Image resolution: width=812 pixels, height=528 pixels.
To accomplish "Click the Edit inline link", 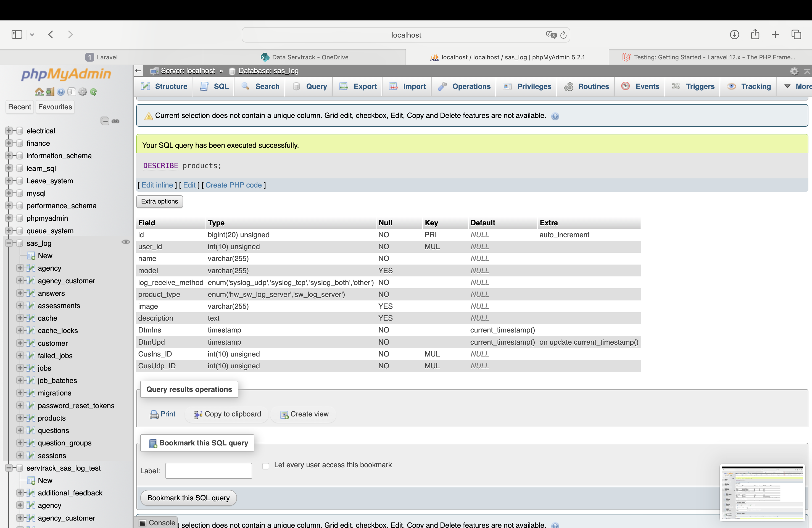I will pyautogui.click(x=157, y=185).
